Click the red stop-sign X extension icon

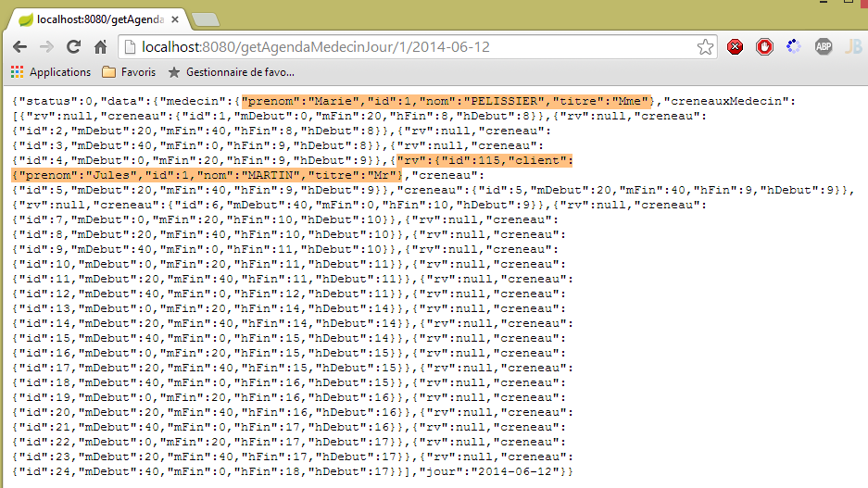coord(735,46)
